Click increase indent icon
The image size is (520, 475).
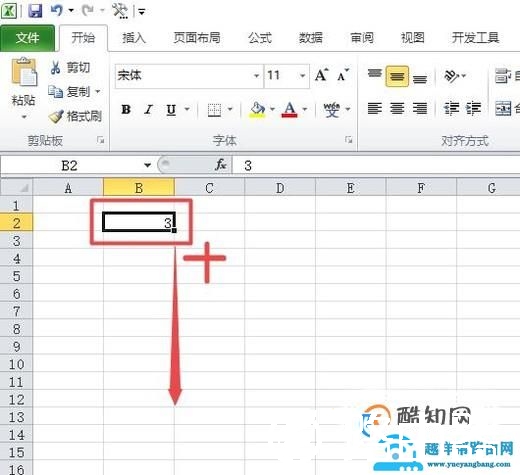474,108
